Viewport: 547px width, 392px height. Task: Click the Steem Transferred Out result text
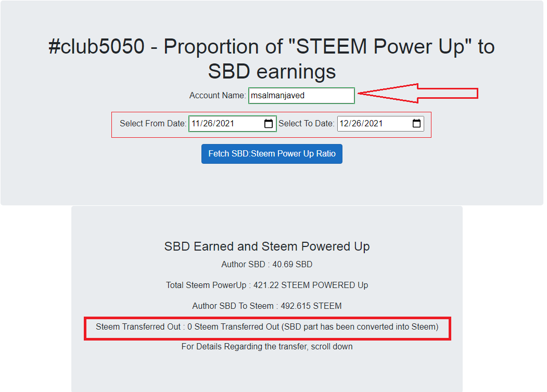(x=267, y=327)
